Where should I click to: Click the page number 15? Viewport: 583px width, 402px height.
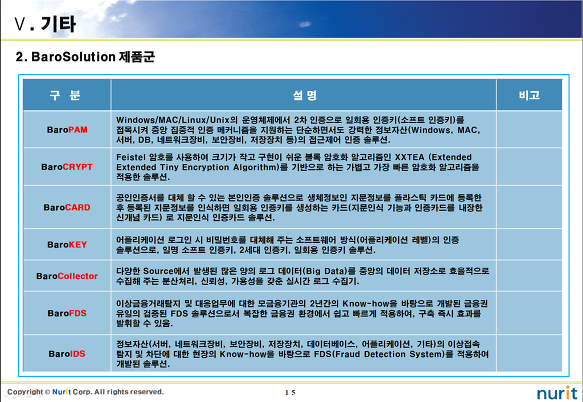coord(290,392)
